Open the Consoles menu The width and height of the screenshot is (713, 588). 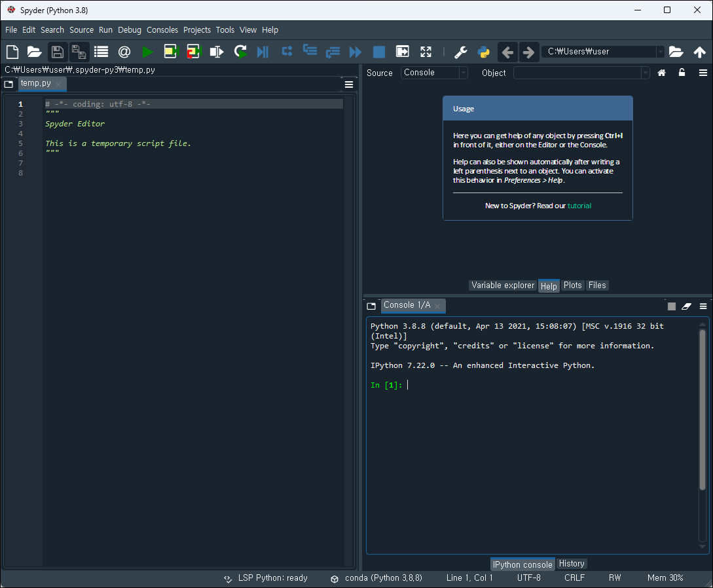[162, 29]
